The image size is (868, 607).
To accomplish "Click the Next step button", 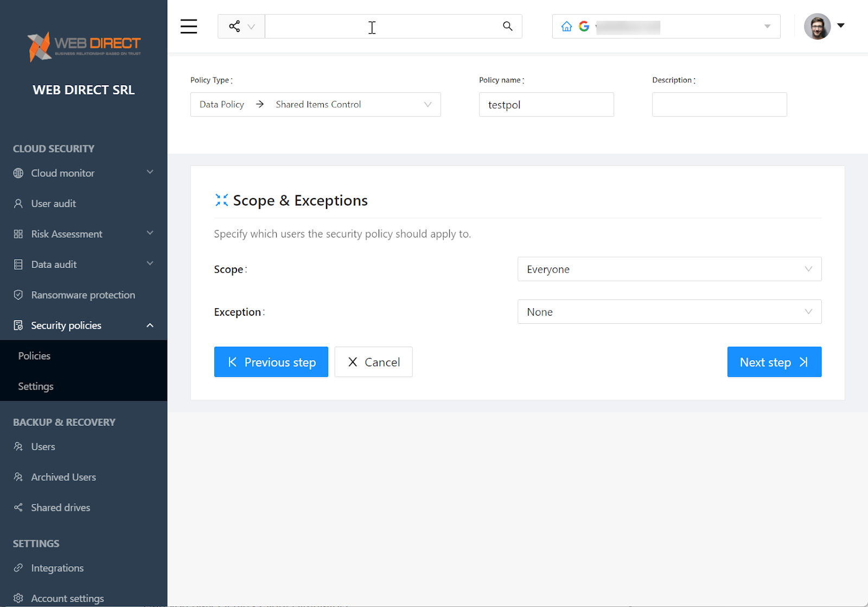I will pos(774,362).
